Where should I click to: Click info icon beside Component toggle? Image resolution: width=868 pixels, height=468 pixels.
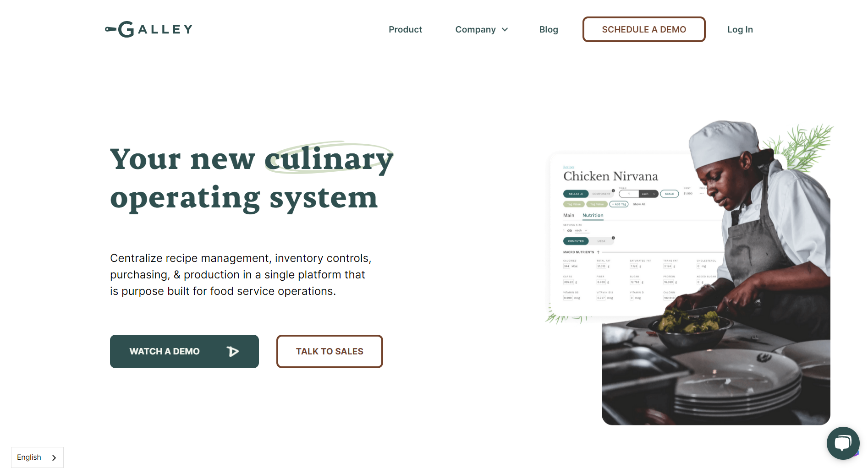click(613, 190)
